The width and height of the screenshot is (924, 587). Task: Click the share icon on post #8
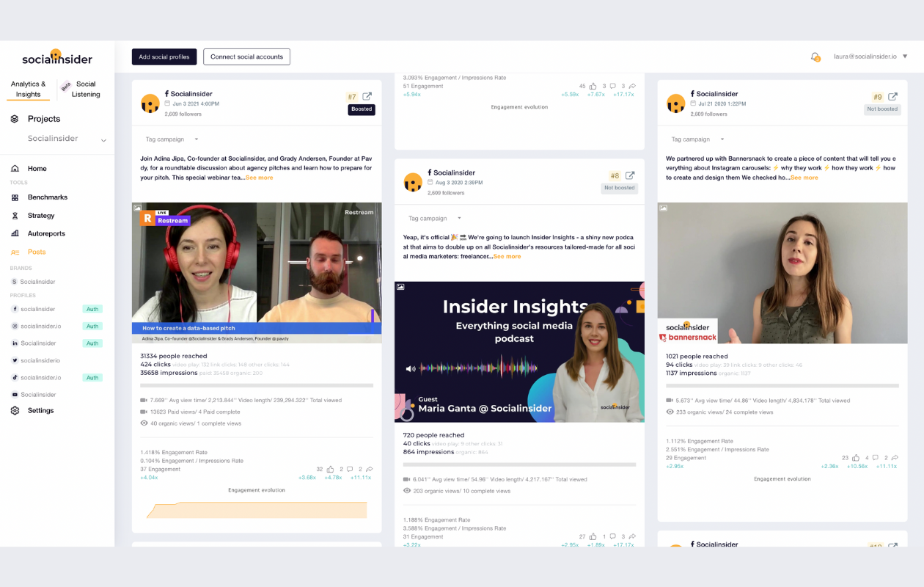(x=632, y=536)
